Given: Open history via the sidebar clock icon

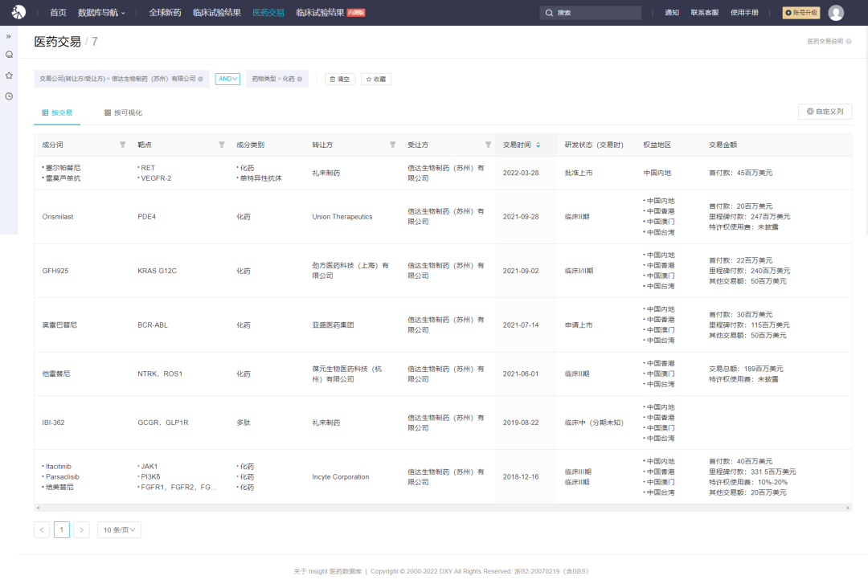Looking at the screenshot, I should 9,96.
